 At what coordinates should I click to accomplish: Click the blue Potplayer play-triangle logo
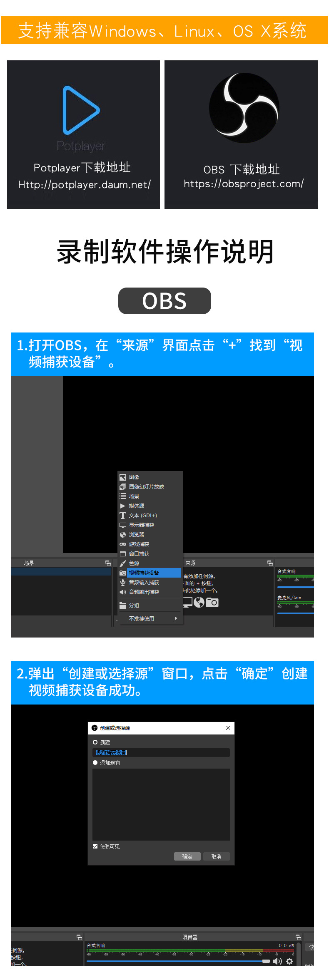point(81,110)
